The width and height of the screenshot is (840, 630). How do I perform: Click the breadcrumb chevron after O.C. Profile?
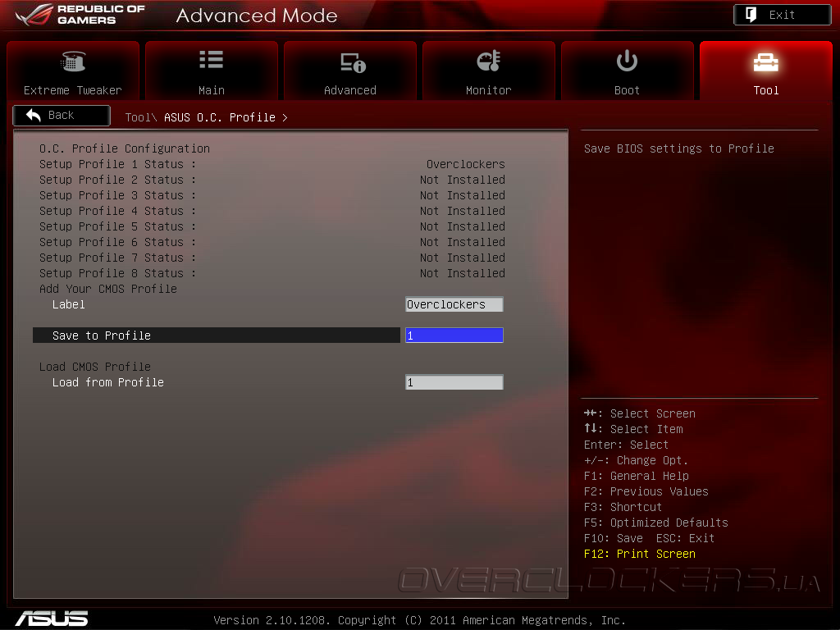click(x=285, y=117)
